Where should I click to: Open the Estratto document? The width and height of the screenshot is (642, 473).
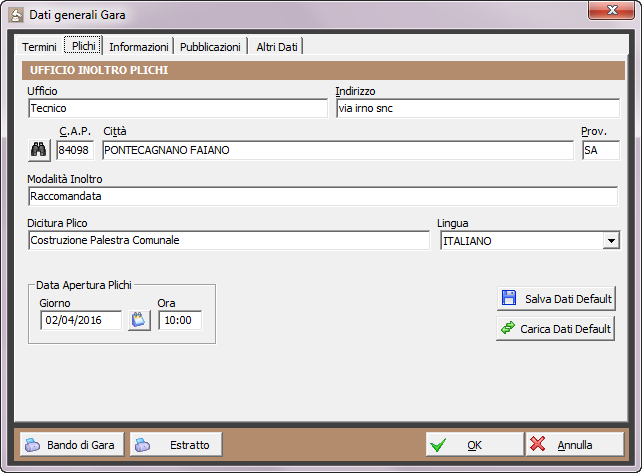point(176,445)
